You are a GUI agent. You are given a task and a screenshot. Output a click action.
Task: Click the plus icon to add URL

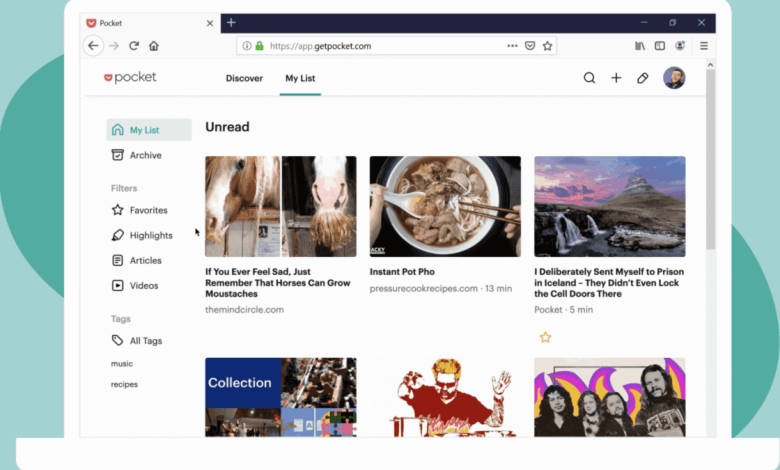tap(616, 78)
